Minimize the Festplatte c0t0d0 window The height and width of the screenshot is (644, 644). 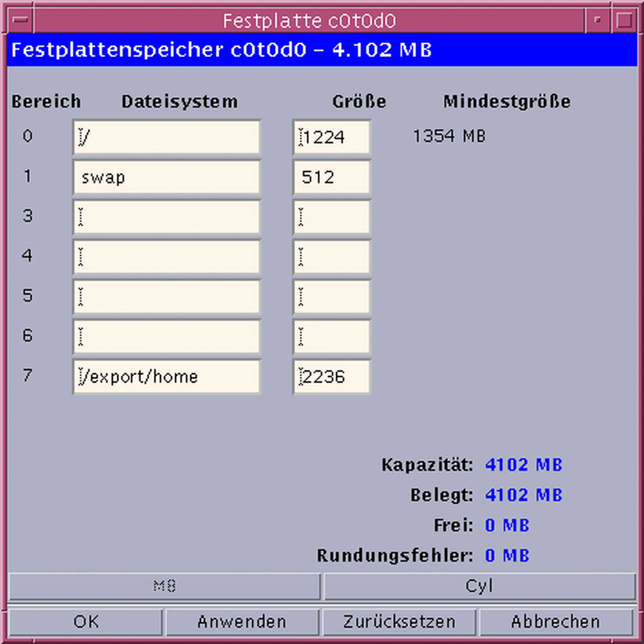click(x=598, y=20)
